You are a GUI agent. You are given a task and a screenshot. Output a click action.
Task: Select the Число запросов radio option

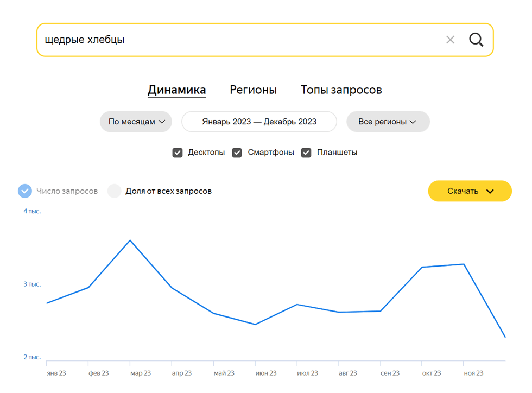[25, 191]
